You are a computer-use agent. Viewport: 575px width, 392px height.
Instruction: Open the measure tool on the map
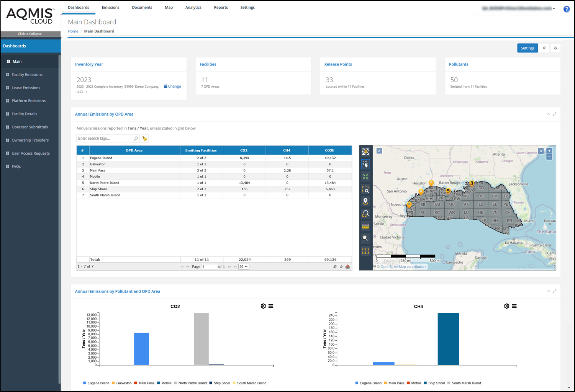click(365, 226)
